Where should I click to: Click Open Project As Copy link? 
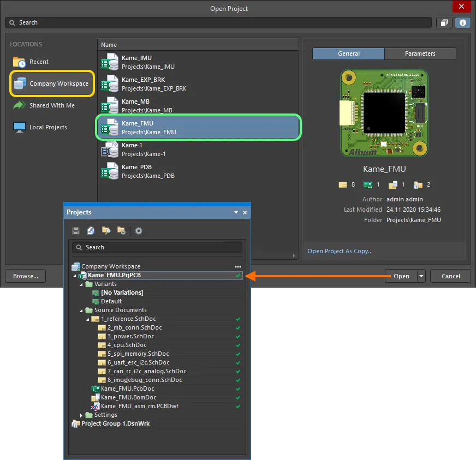340,251
